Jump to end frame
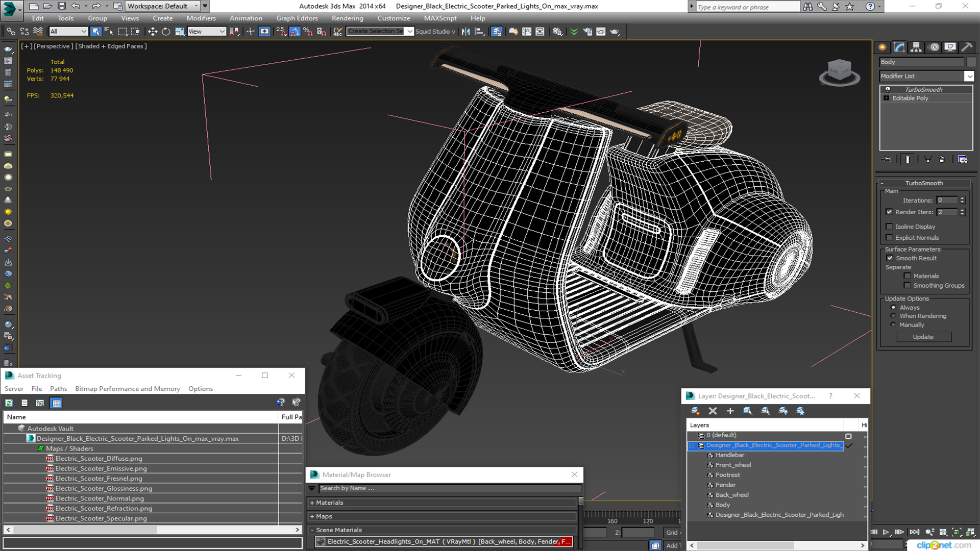 (x=914, y=532)
